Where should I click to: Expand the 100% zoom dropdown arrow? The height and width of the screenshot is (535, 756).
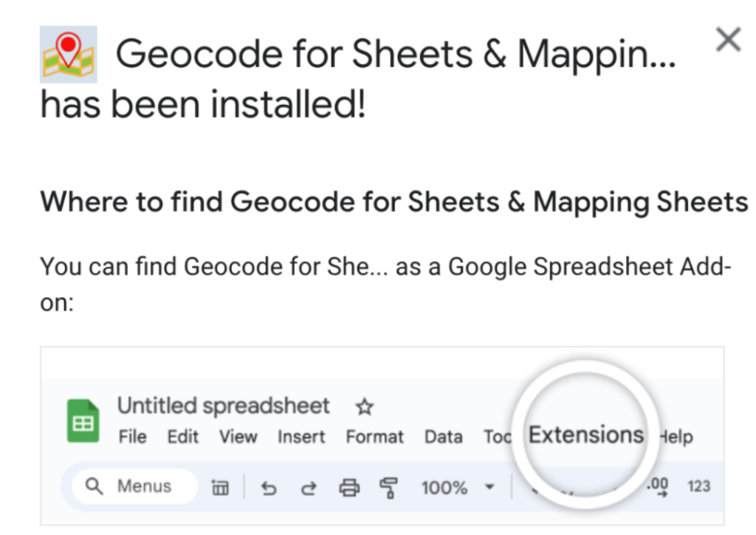pos(489,487)
